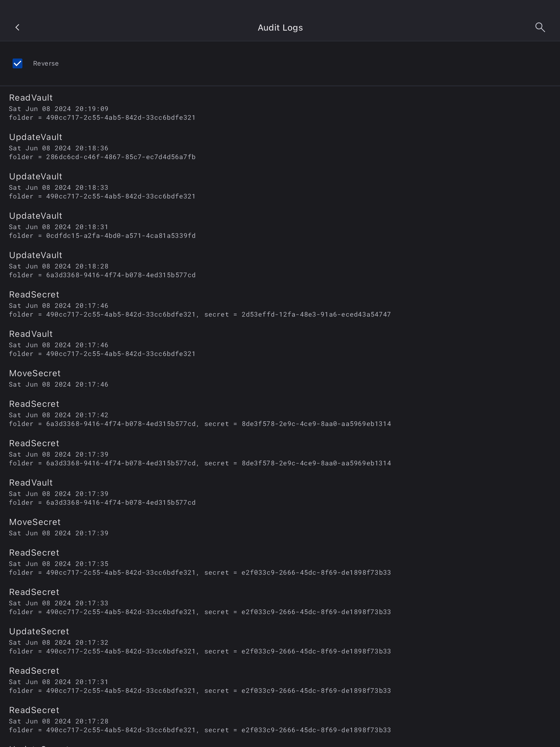Viewport: 560px width, 747px height.
Task: Open the MoveSecret log at 20:17:46
Action: click(59, 379)
